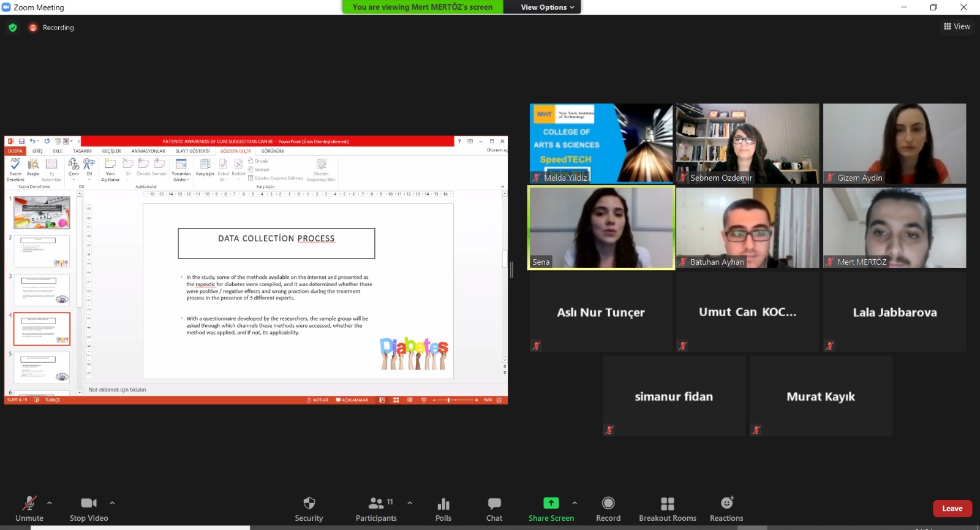Viewport: 980px width, 530px height.
Task: Expand the Participants options arrow
Action: tap(410, 503)
